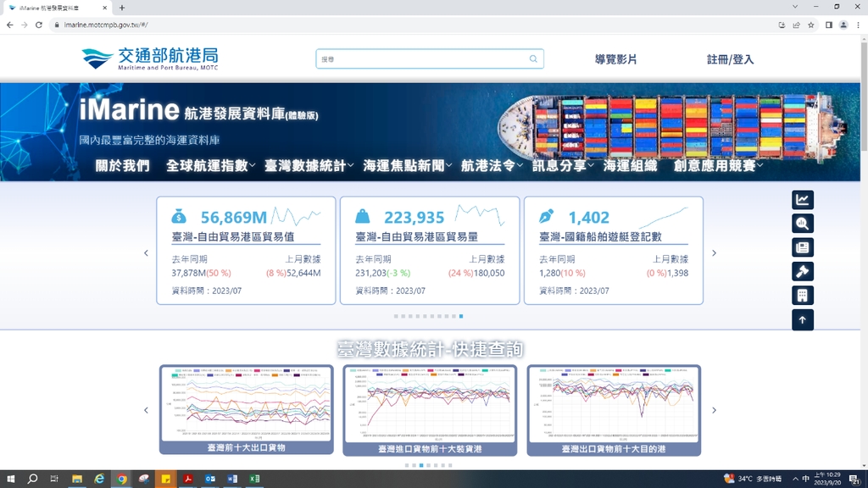
Task: Open Chrome three-dot menu
Action: pos(858,25)
